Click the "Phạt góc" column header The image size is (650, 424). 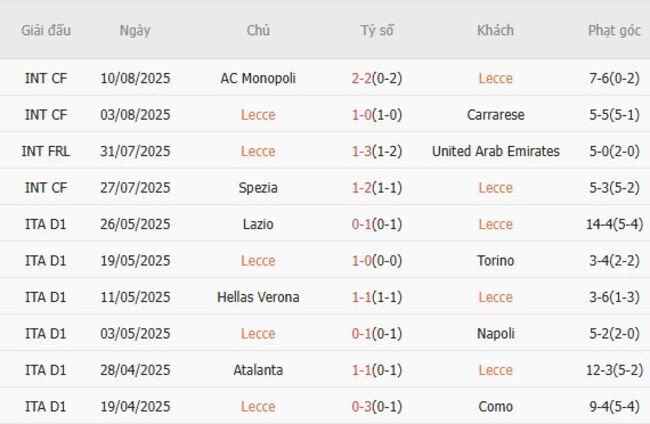(x=614, y=30)
